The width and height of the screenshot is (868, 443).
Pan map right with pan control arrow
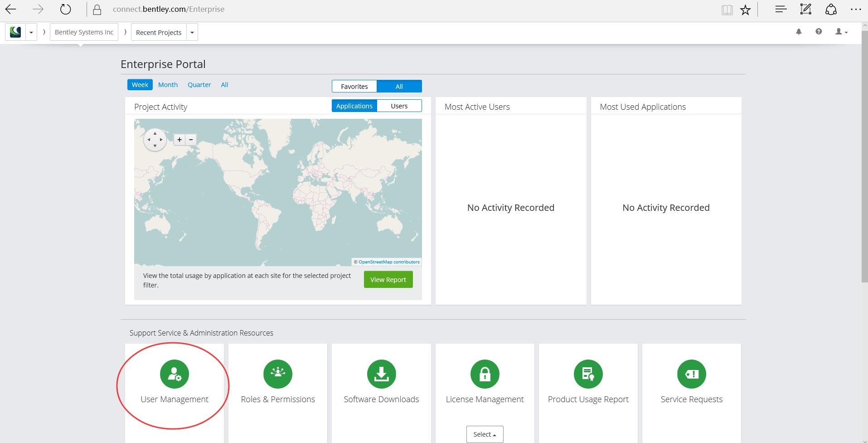coord(161,140)
